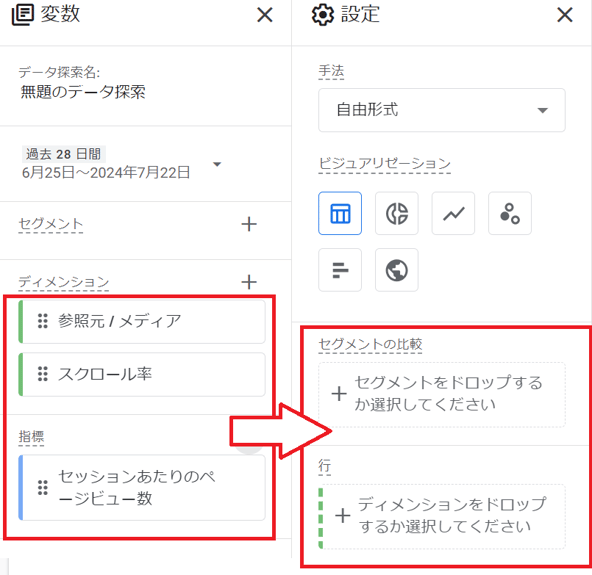Click the dimension drop zone under 行

point(442,516)
